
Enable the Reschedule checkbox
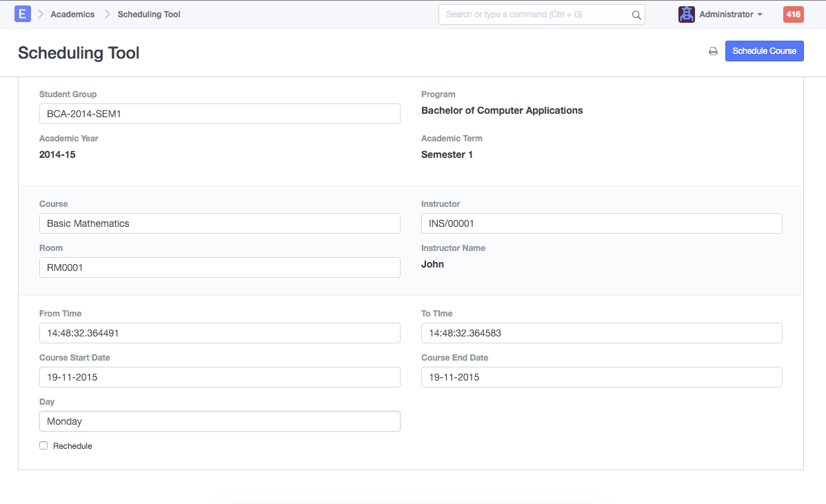(43, 445)
